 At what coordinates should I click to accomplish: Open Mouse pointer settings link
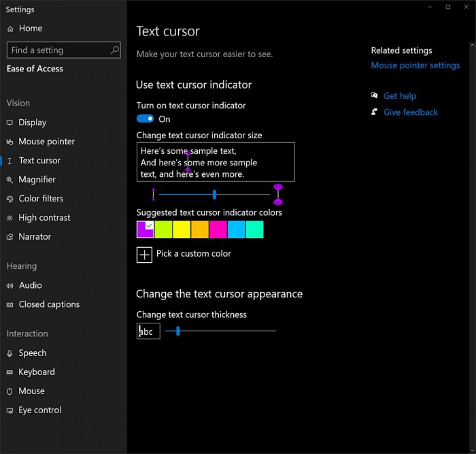(x=415, y=65)
